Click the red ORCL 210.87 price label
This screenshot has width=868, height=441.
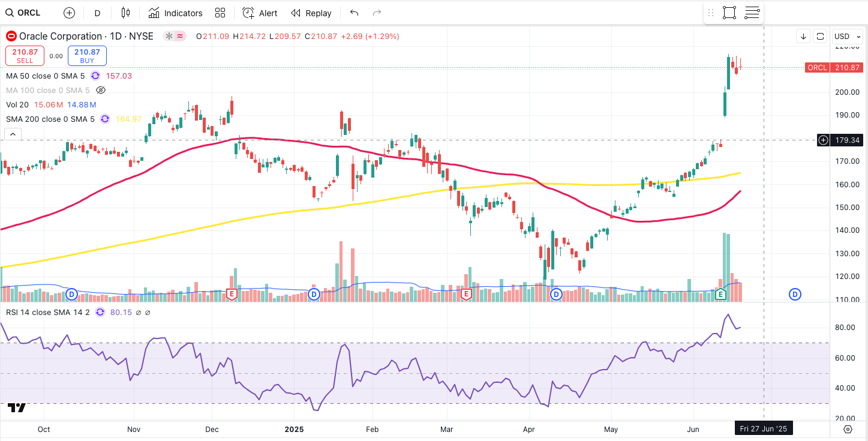click(834, 67)
